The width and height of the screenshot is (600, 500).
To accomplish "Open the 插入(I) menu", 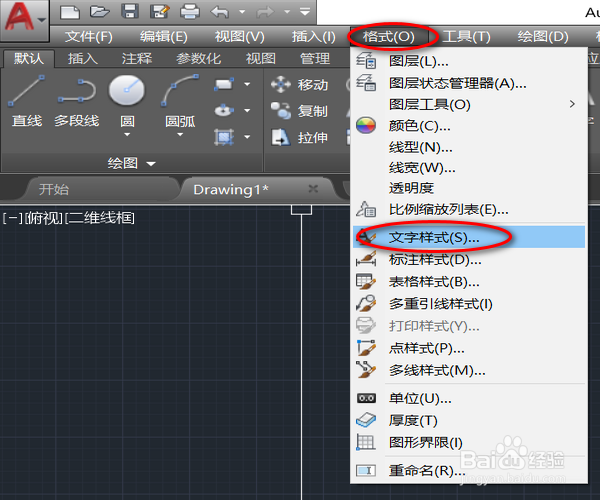I will tap(314, 37).
